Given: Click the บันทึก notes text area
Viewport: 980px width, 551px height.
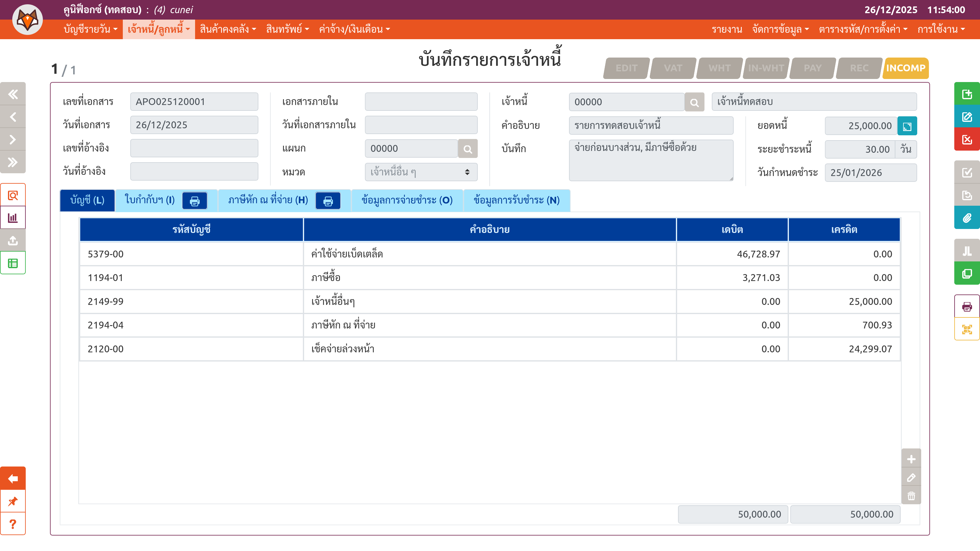Looking at the screenshot, I should 650,160.
